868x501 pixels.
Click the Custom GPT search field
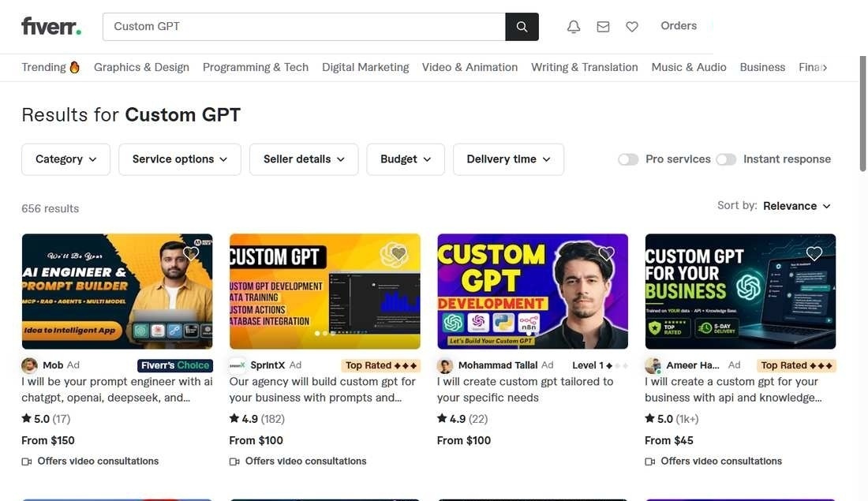(304, 27)
